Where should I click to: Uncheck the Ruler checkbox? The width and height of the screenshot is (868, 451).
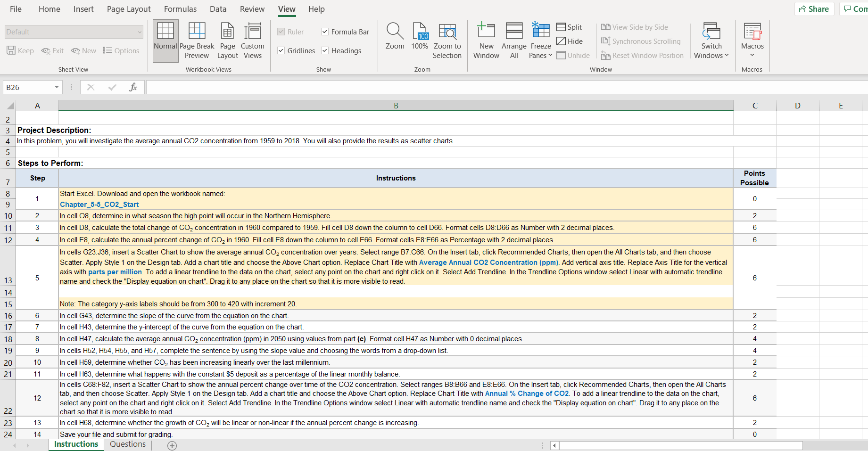point(281,32)
